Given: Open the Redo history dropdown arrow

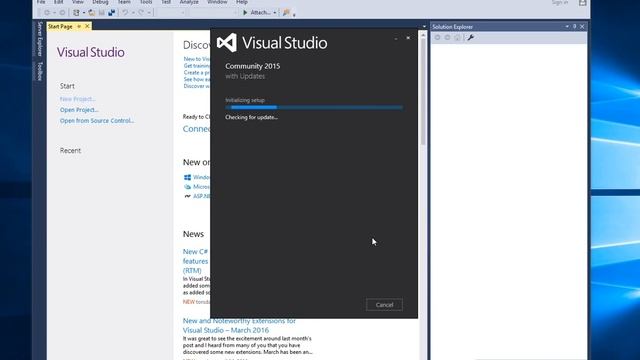Looking at the screenshot, I should pyautogui.click(x=149, y=13).
